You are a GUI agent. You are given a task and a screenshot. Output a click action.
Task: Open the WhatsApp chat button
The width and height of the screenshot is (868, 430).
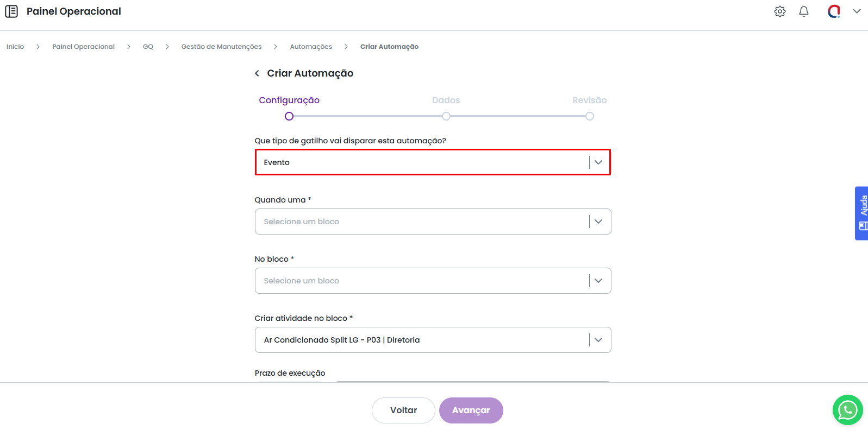pos(847,410)
